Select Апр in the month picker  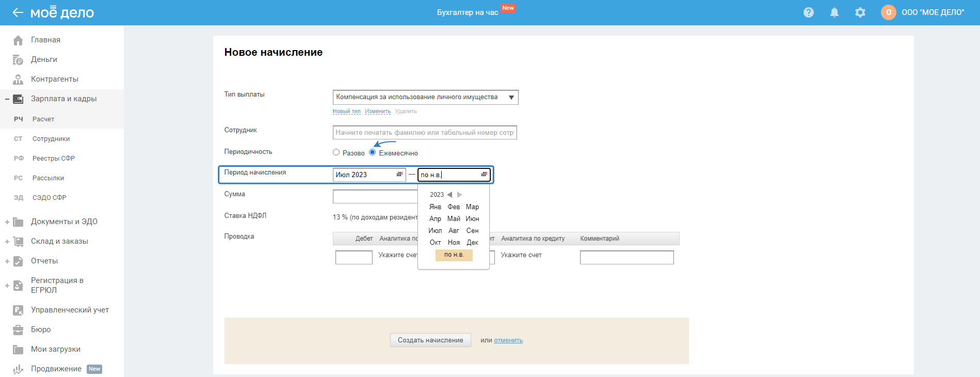[x=436, y=219]
